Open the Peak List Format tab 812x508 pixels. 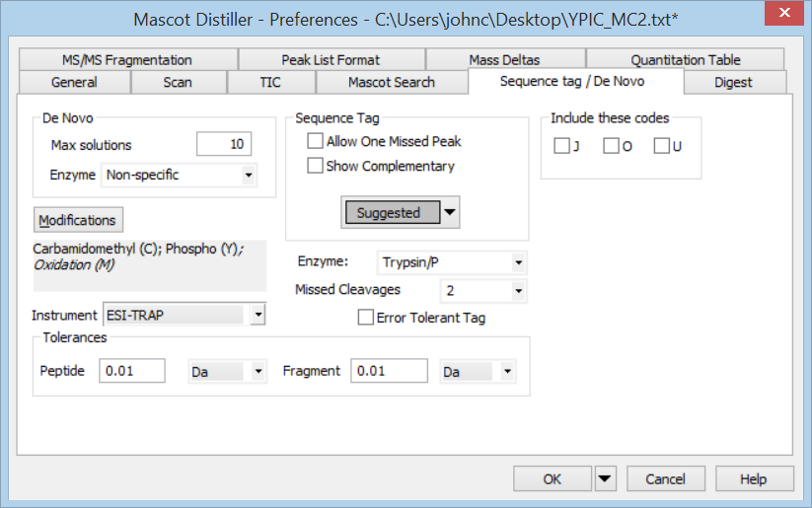pyautogui.click(x=332, y=60)
